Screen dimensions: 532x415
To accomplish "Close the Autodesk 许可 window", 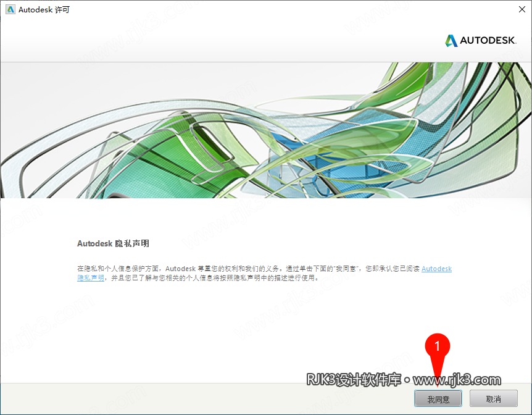I will [x=522, y=9].
